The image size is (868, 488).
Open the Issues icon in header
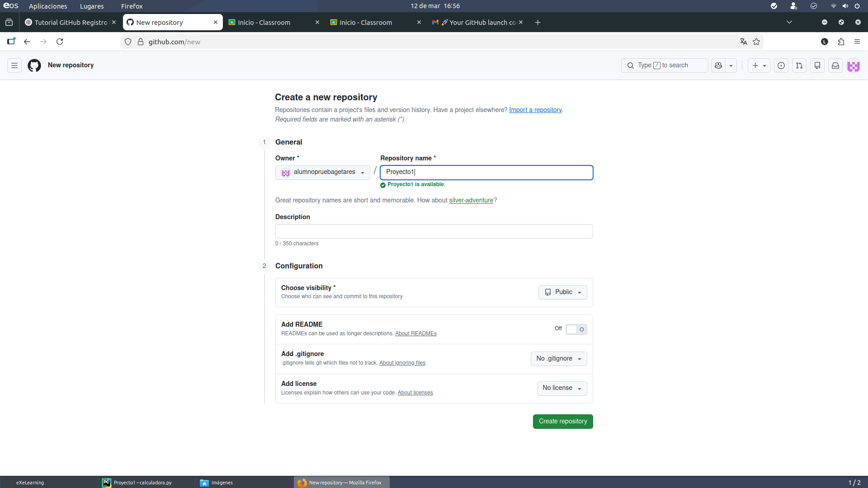click(781, 66)
